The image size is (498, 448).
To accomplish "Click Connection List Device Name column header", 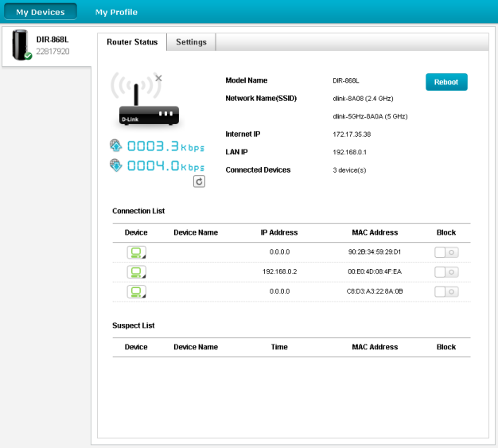I will tap(196, 232).
